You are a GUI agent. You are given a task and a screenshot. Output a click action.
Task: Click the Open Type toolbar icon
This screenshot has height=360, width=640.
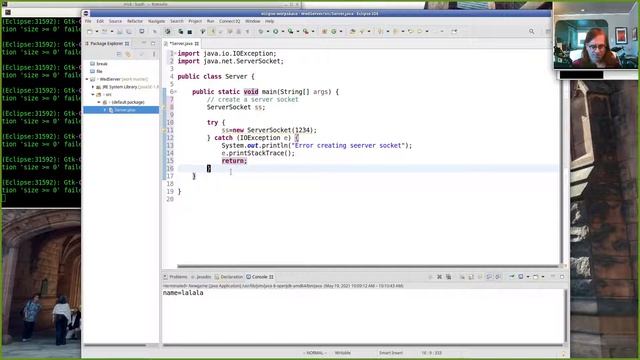point(352,31)
